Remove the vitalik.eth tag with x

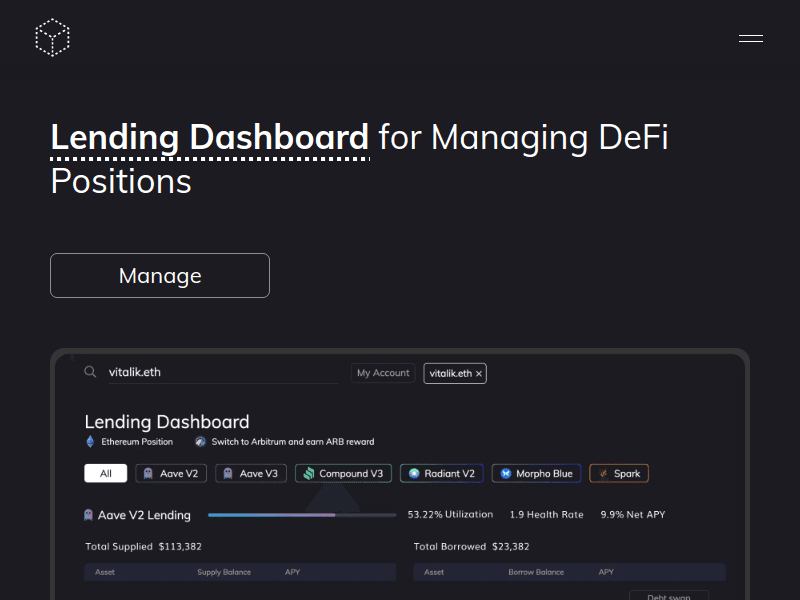click(x=479, y=373)
